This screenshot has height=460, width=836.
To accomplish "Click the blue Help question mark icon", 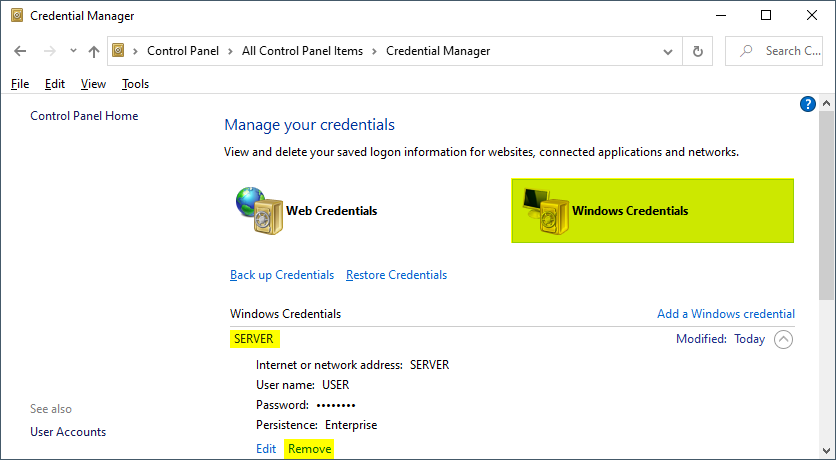I will click(808, 104).
